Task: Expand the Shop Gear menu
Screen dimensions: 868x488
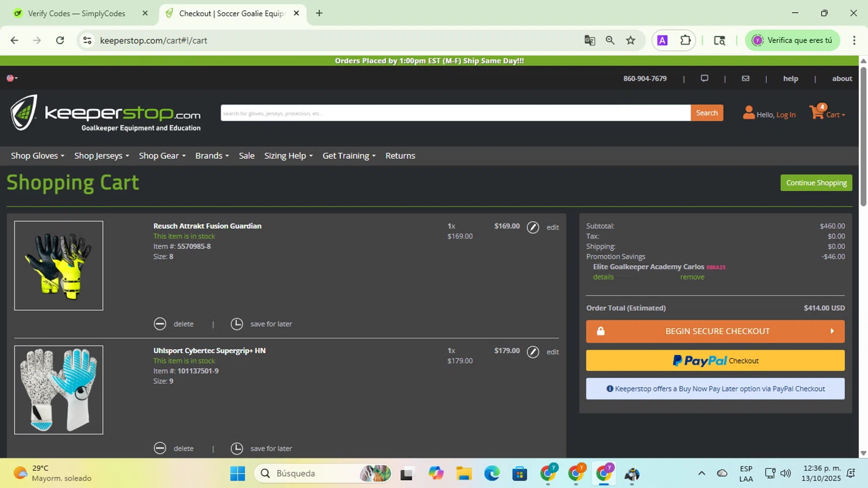Action: [x=162, y=156]
